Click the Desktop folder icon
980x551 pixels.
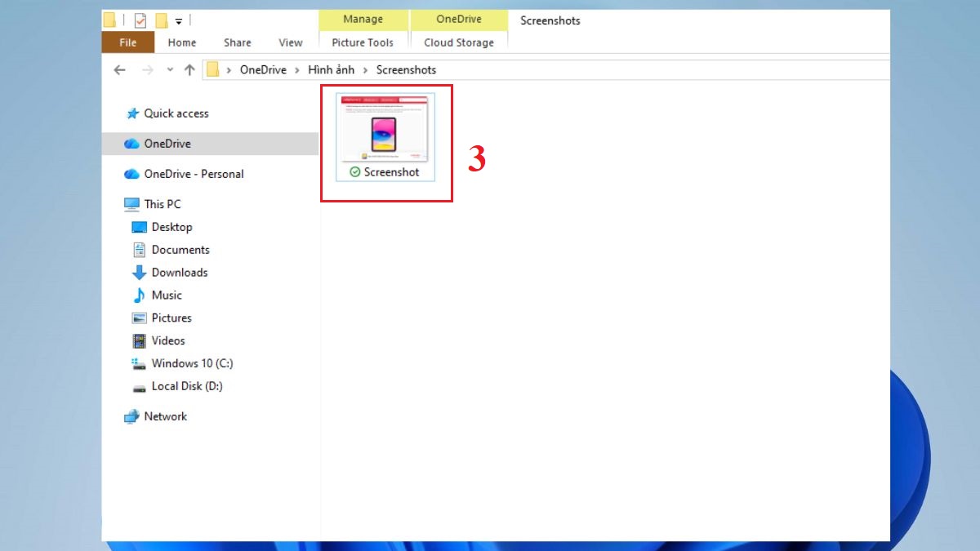coord(139,227)
